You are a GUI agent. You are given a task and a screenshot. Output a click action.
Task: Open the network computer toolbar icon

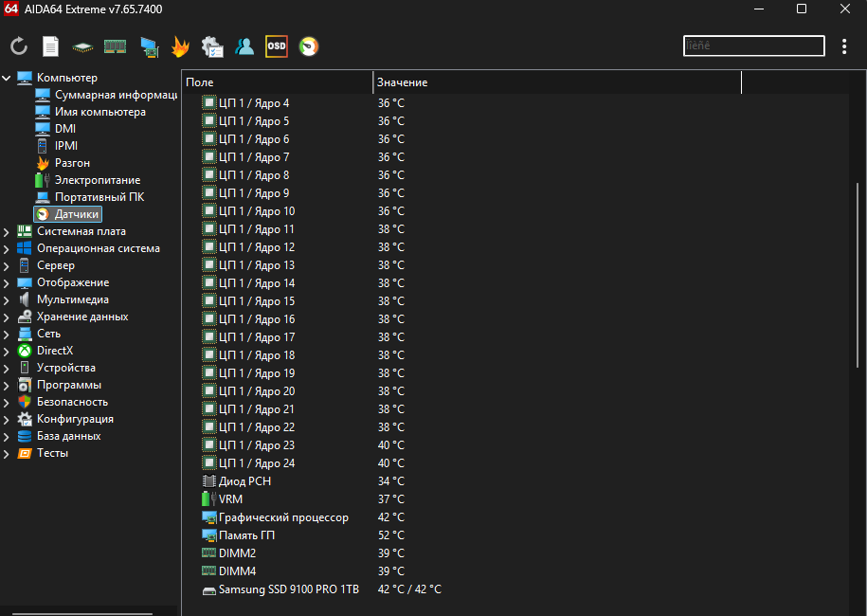point(149,47)
